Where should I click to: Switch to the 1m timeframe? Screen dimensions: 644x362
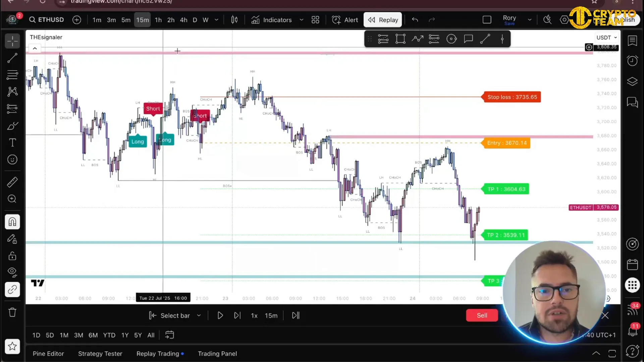tap(97, 20)
